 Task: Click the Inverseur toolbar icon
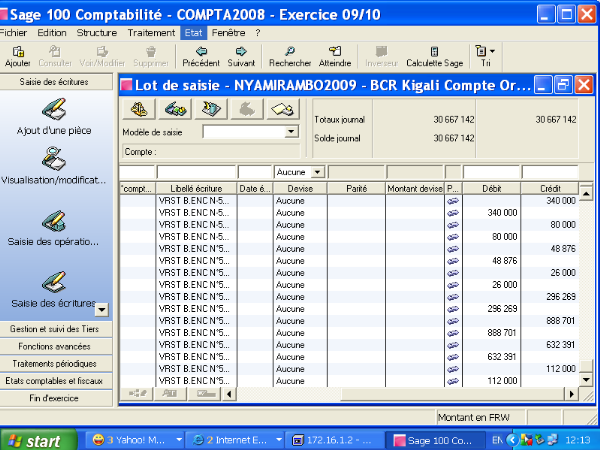coord(381,56)
